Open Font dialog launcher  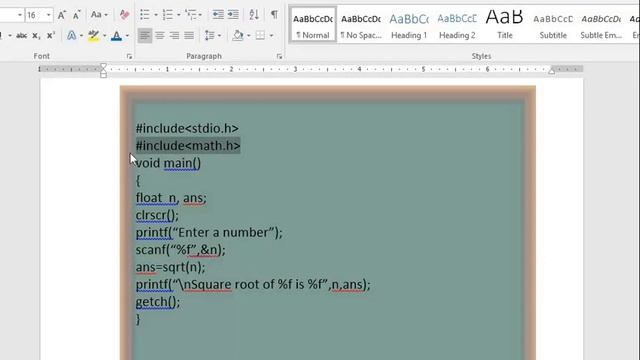[x=129, y=57]
